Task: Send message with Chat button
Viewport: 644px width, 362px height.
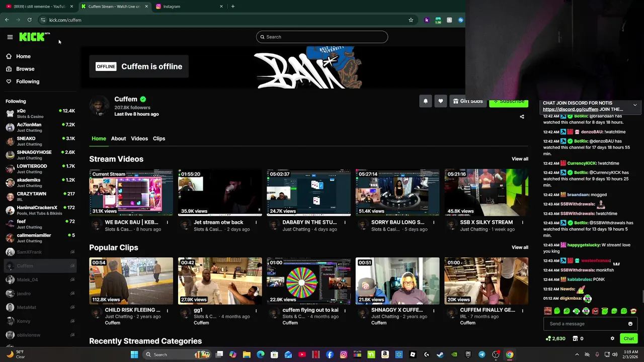Action: (628, 338)
